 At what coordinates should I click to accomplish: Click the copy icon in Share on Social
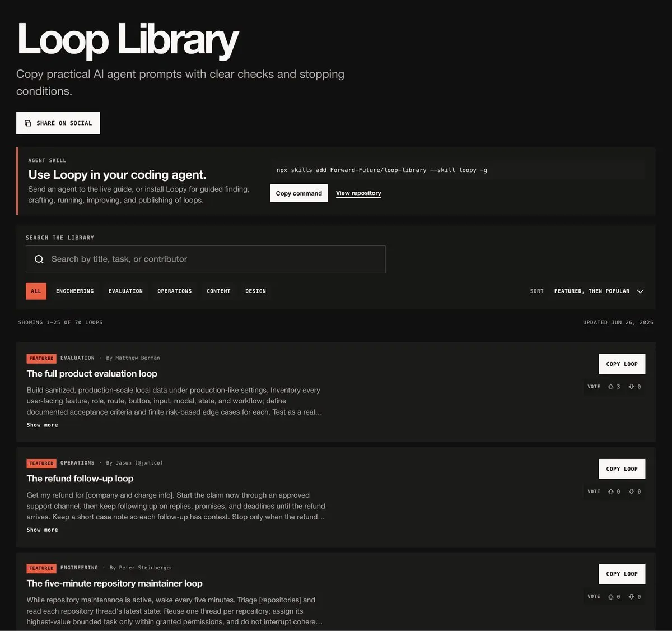click(x=28, y=123)
